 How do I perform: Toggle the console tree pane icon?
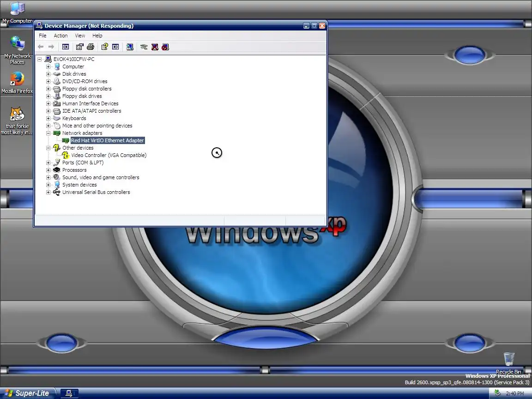point(66,47)
